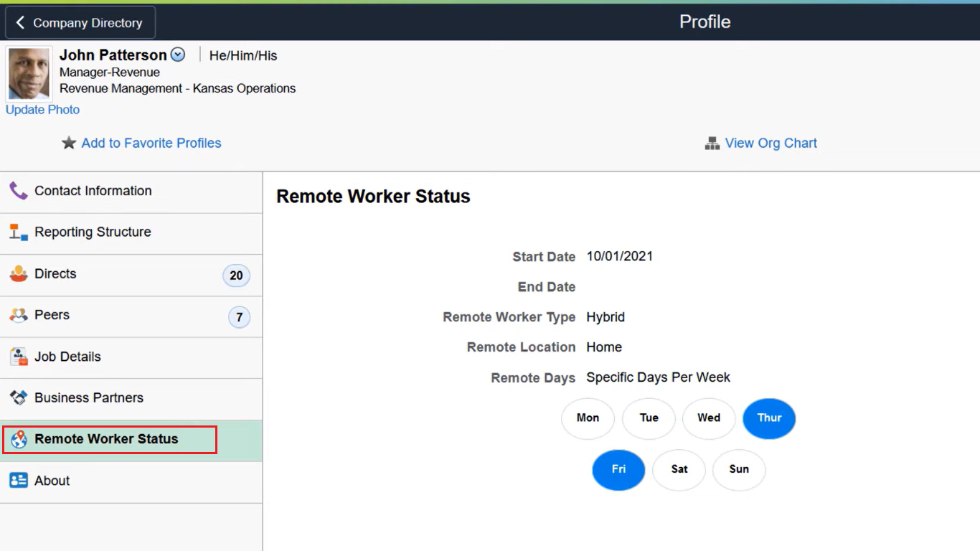
Task: Go back using the Company Directory button
Action: (79, 22)
